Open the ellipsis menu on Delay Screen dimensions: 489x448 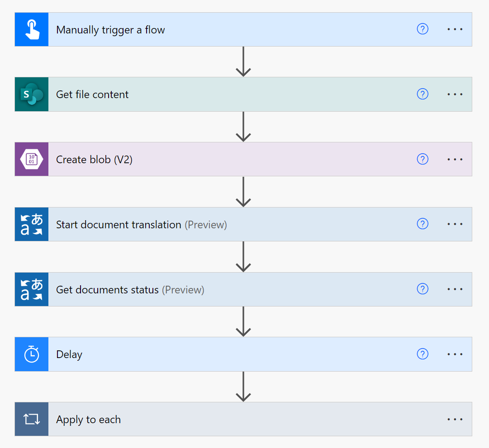(455, 354)
